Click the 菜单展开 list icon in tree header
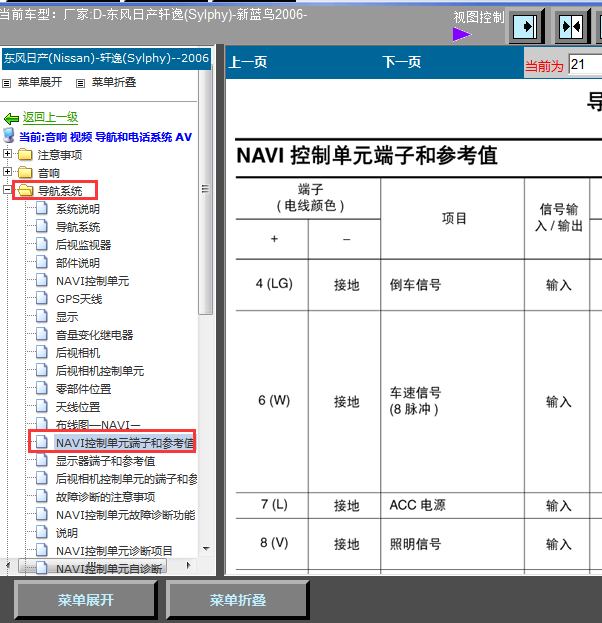 pyautogui.click(x=6, y=83)
